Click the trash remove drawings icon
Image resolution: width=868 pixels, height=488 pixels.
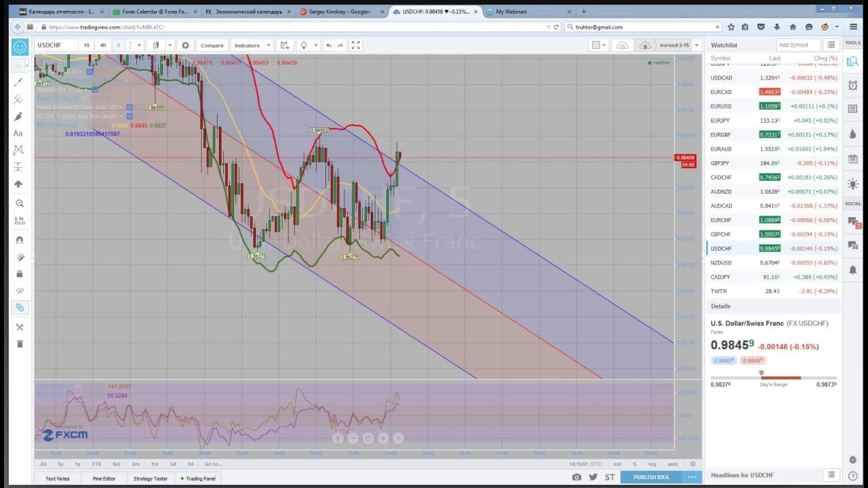tap(19, 344)
